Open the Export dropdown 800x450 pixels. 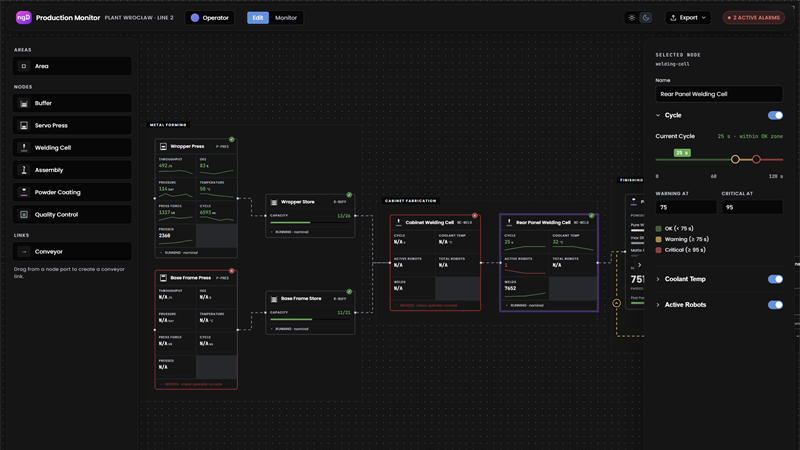[x=688, y=17]
